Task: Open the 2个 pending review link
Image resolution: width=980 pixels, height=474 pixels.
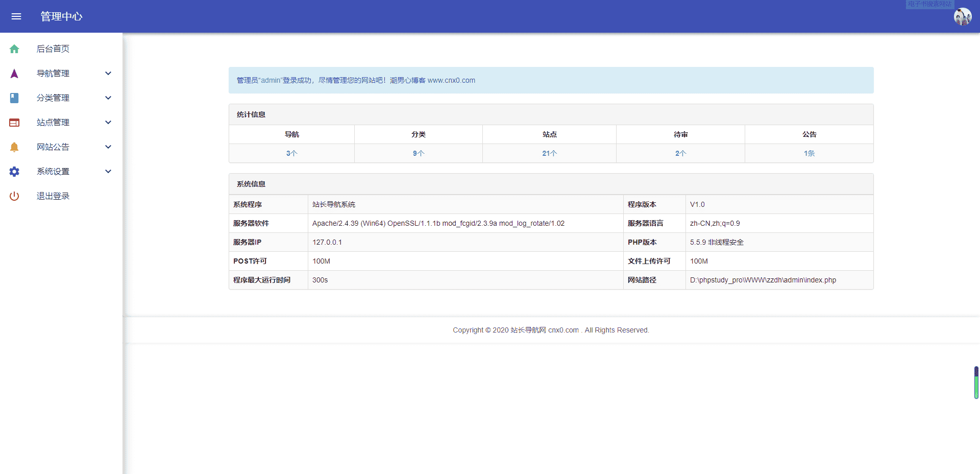Action: click(x=680, y=153)
